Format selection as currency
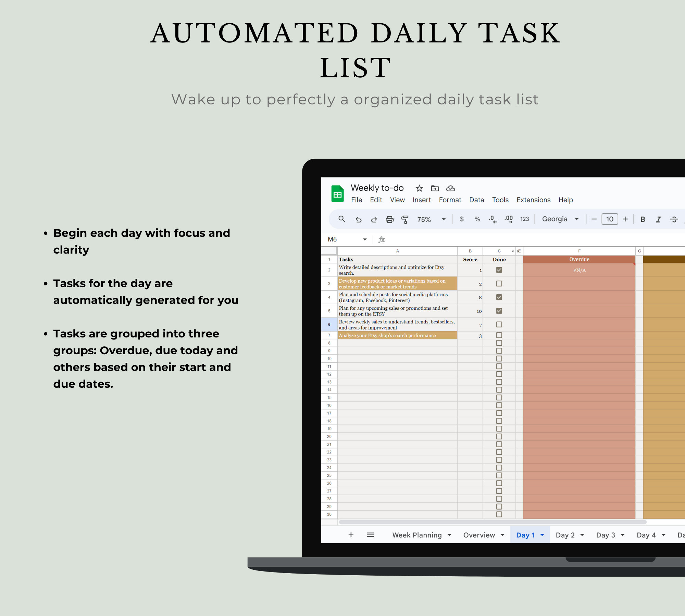The image size is (685, 616). [462, 219]
